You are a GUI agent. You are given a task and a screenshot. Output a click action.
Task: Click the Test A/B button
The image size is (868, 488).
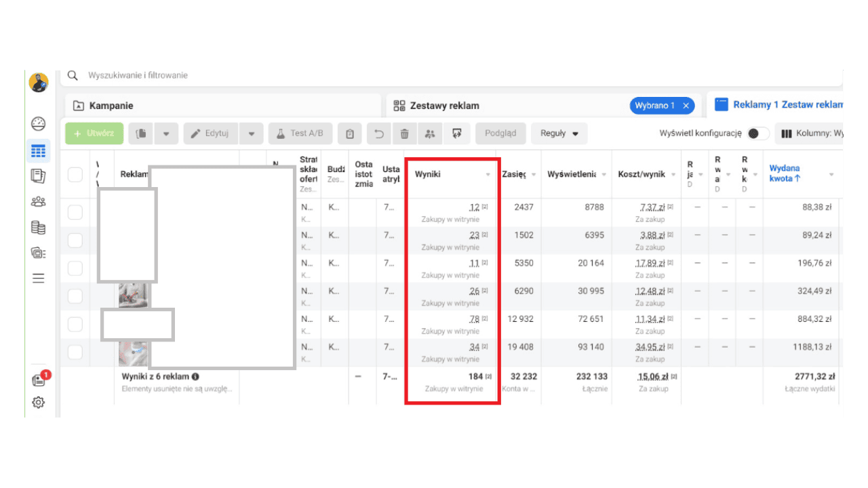pyautogui.click(x=300, y=134)
